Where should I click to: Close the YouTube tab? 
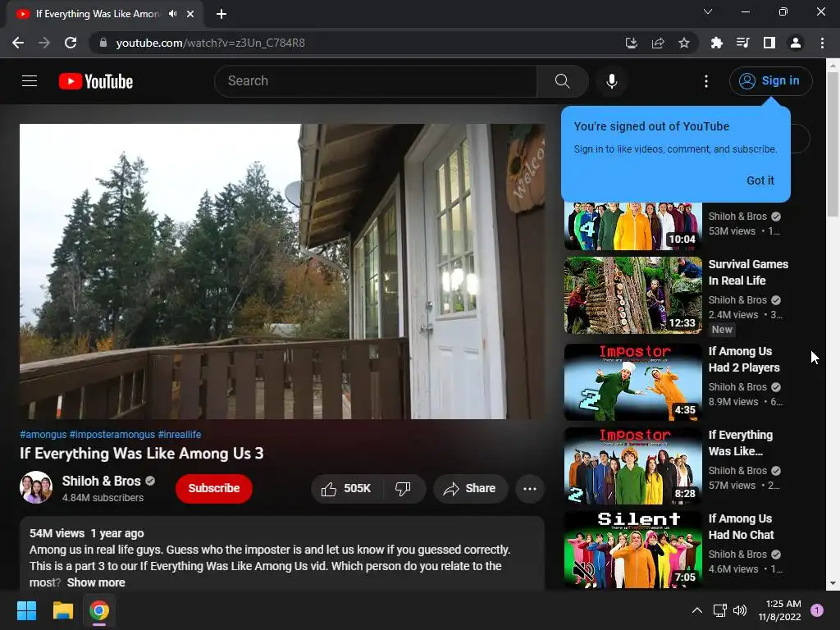(x=190, y=14)
